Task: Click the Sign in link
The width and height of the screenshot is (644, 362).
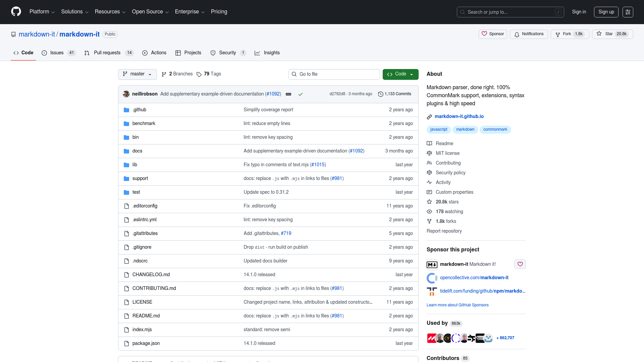Action: 579,12
